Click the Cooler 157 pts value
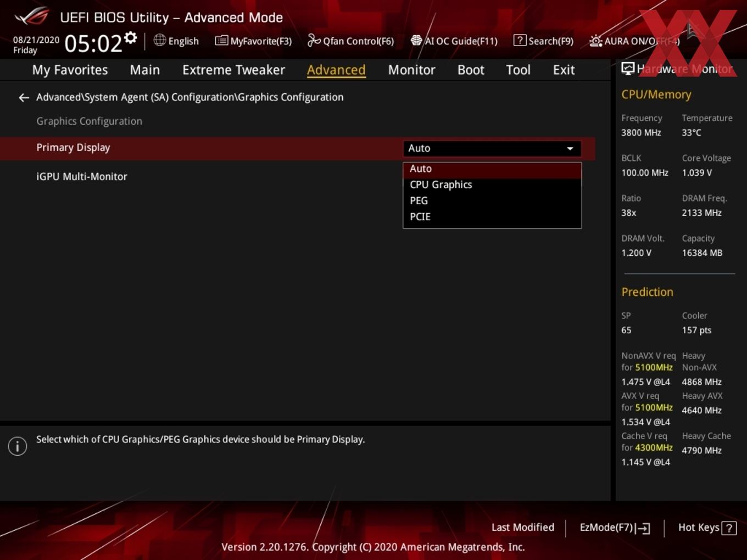Viewport: 747px width, 560px height. click(696, 331)
